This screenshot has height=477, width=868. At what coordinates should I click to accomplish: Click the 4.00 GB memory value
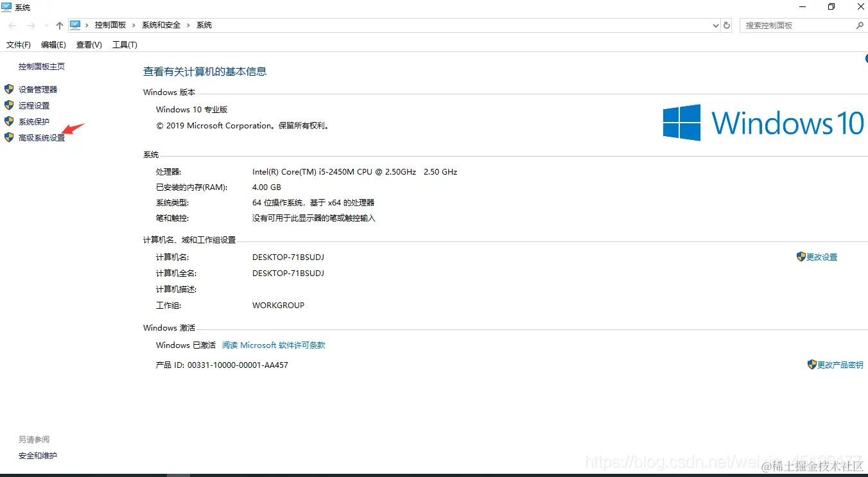(x=267, y=187)
